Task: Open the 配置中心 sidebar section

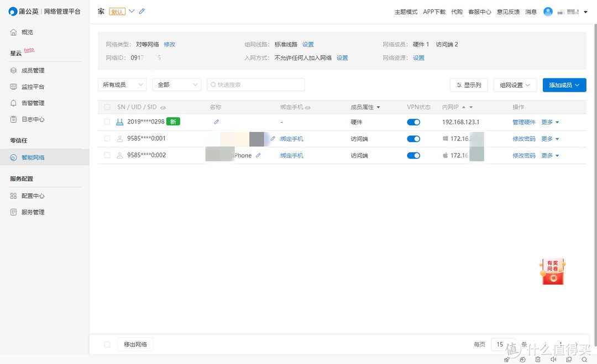Action: [32, 196]
